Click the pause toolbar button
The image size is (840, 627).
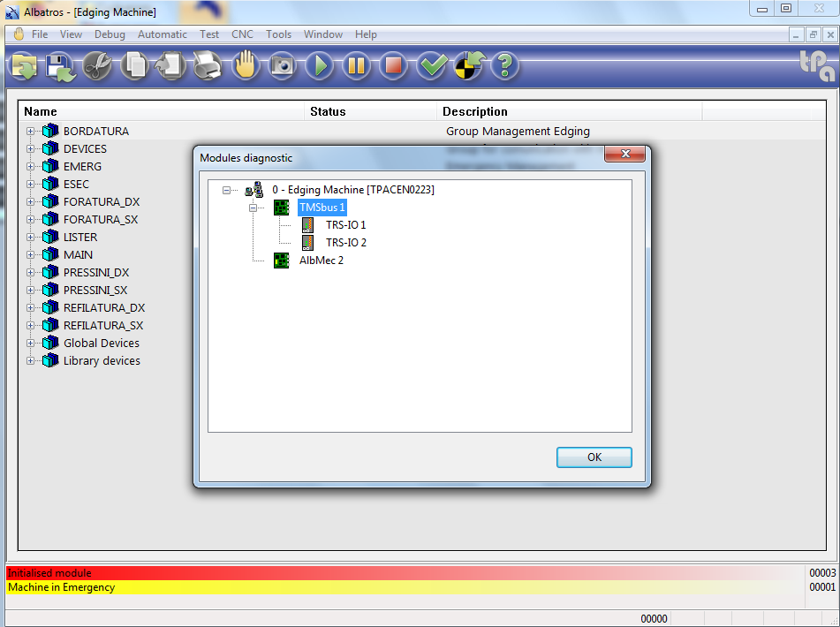coord(356,66)
